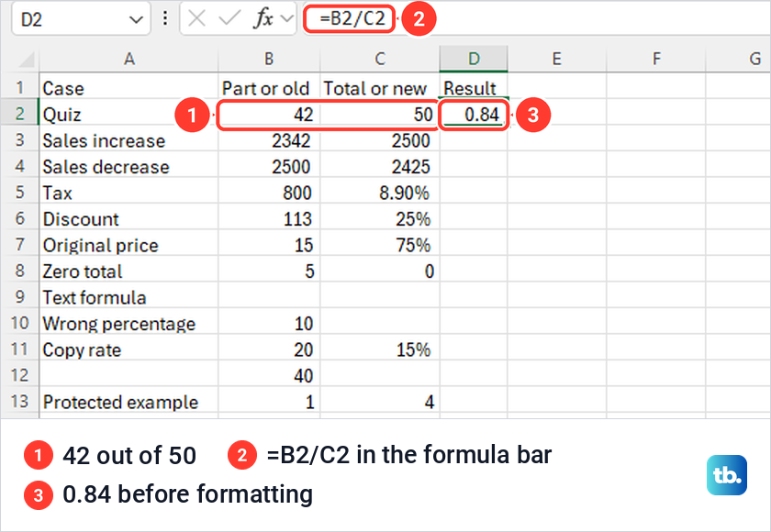Select column B header
Screen dimensions: 771x532
269,59
